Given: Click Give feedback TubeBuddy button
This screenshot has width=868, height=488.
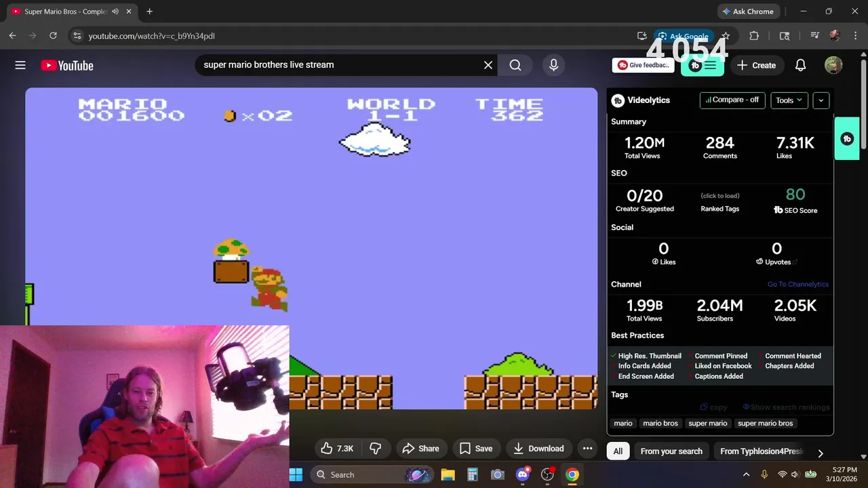Looking at the screenshot, I should click(643, 65).
